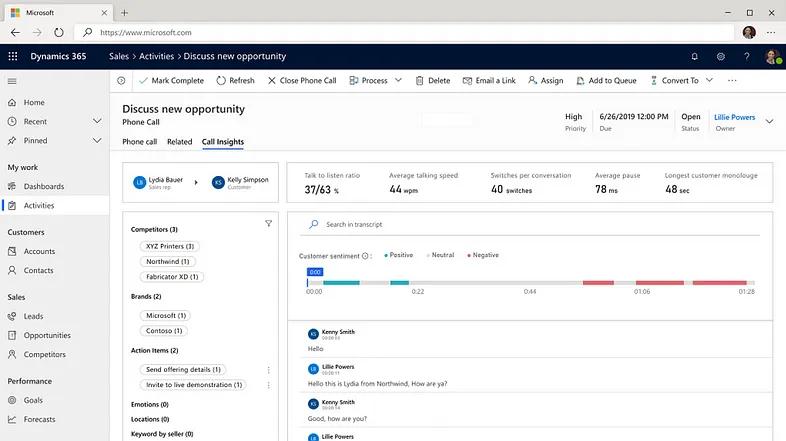Open Home in the sidebar
Image resolution: width=786 pixels, height=441 pixels.
coord(55,102)
